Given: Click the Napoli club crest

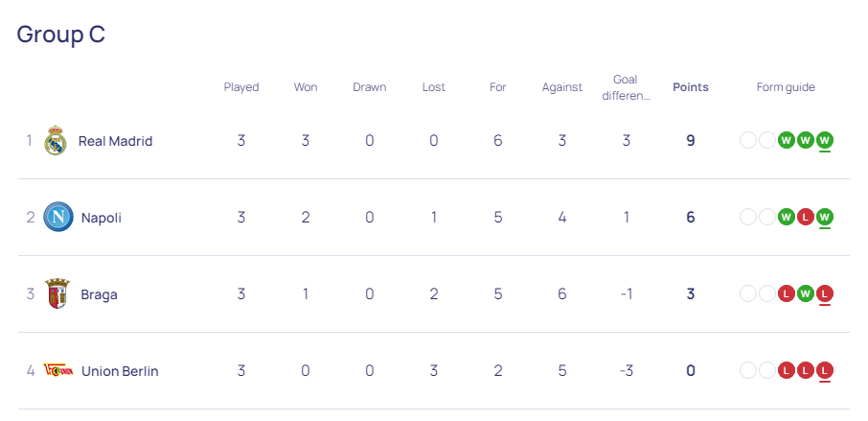Looking at the screenshot, I should click(57, 218).
